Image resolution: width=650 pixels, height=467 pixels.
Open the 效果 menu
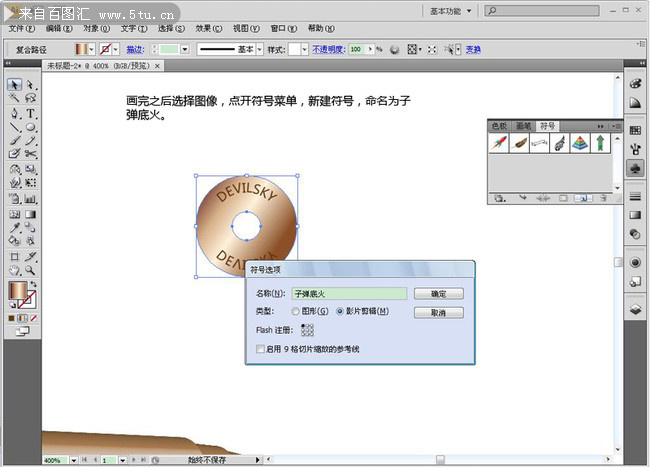[x=203, y=29]
